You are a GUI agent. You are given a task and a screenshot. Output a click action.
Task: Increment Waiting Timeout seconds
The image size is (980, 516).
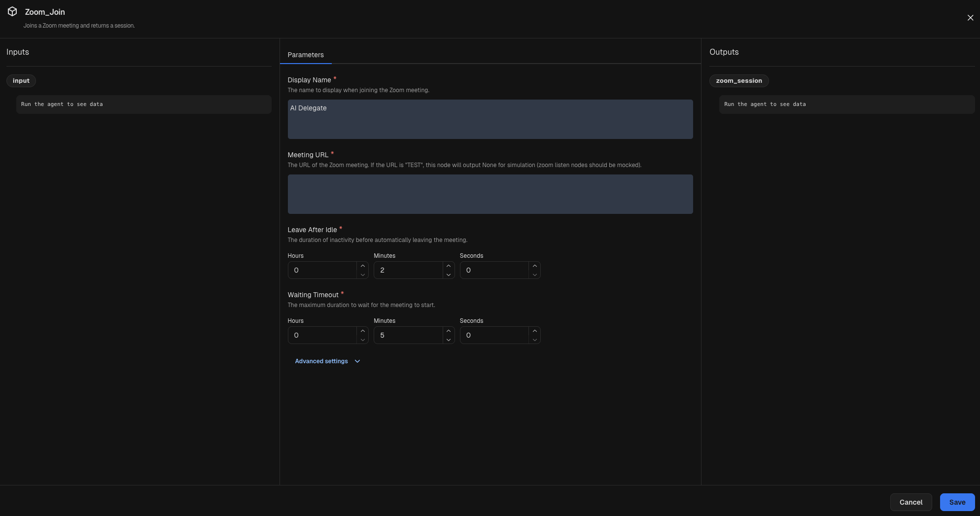click(x=534, y=331)
